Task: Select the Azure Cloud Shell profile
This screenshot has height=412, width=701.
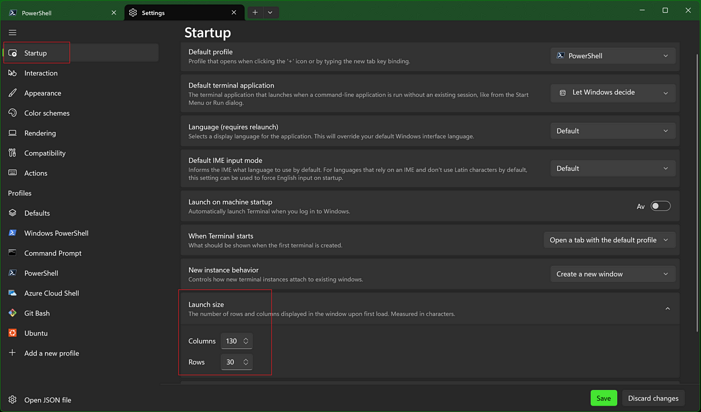Action: tap(80, 293)
